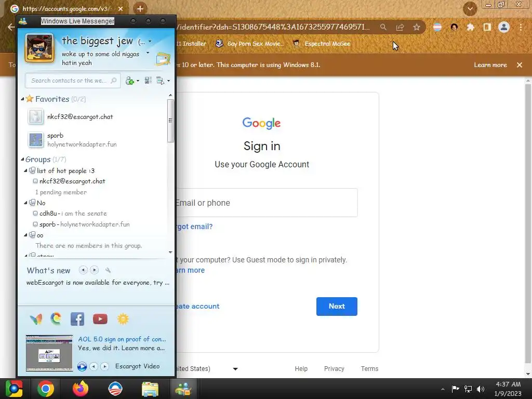The width and height of the screenshot is (532, 399).
Task: Open the Facebook icon in Messenger
Action: click(77, 320)
